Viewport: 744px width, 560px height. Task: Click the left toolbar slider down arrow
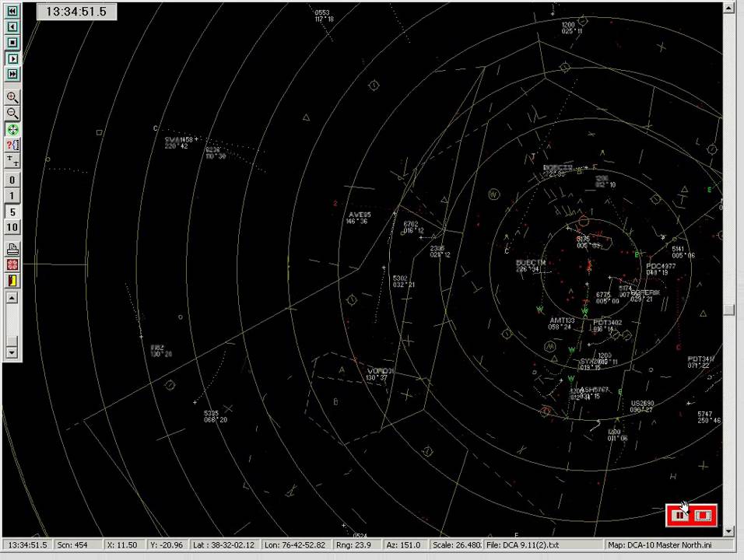tap(12, 353)
